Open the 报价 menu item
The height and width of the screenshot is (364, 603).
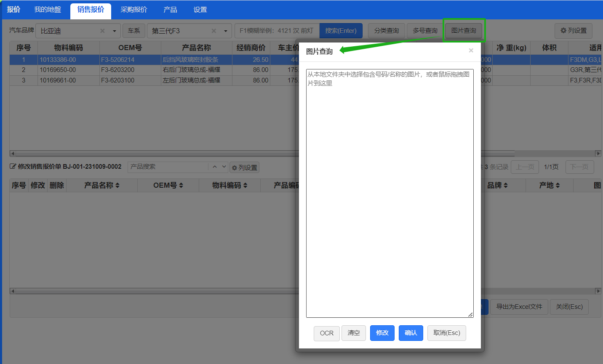pyautogui.click(x=13, y=9)
